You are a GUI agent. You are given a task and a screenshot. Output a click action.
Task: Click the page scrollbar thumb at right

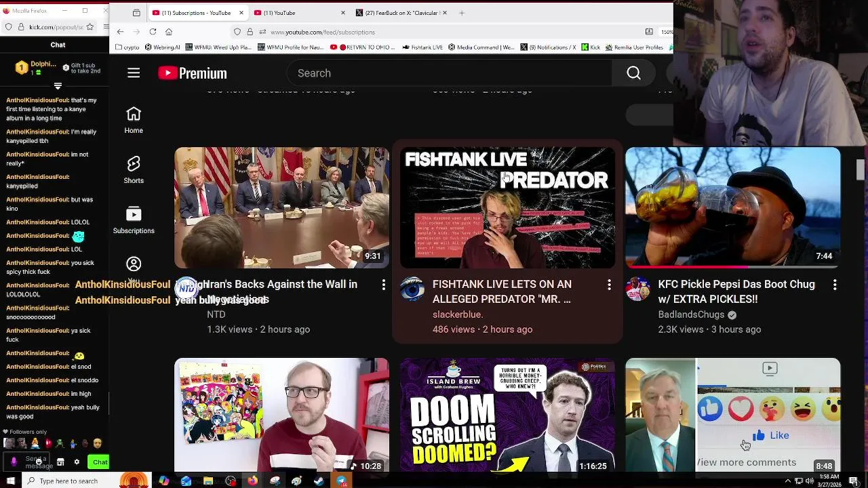pyautogui.click(x=861, y=169)
